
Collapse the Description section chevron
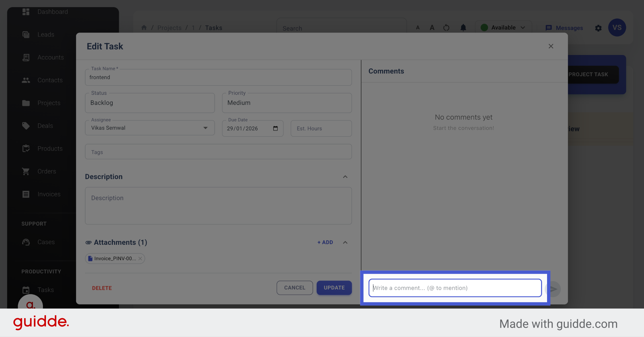pos(345,177)
